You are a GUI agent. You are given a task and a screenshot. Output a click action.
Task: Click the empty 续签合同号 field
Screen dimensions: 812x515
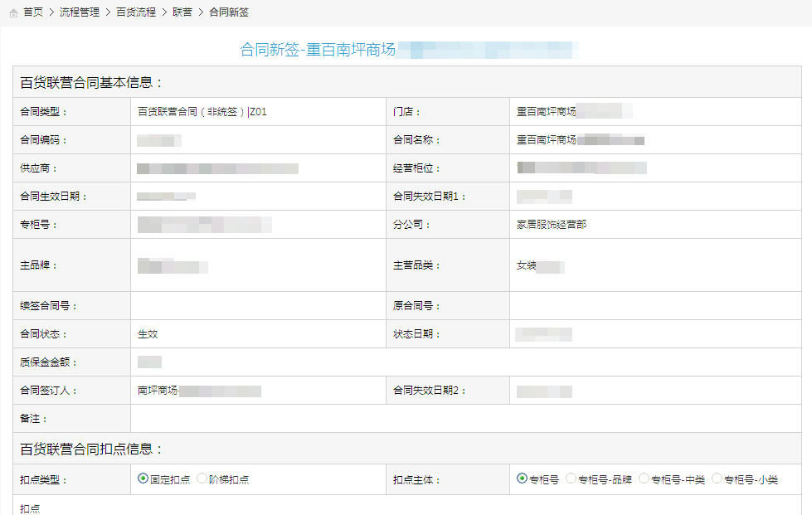click(x=257, y=306)
